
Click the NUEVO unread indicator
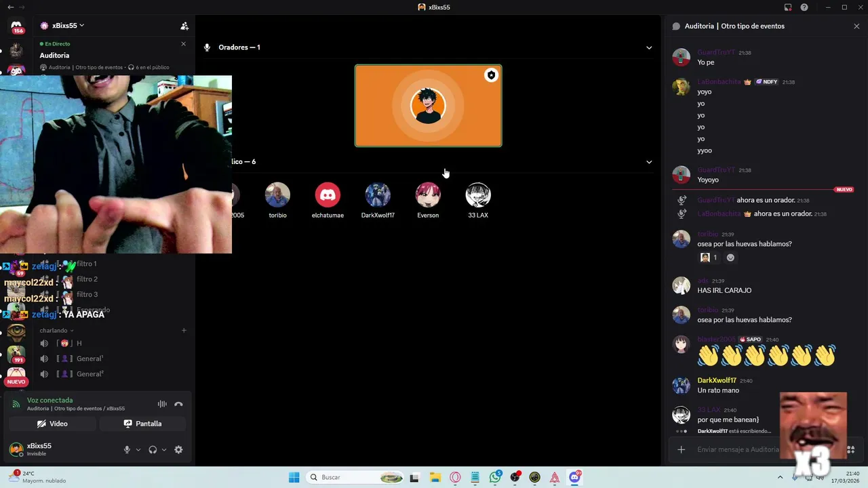16,382
